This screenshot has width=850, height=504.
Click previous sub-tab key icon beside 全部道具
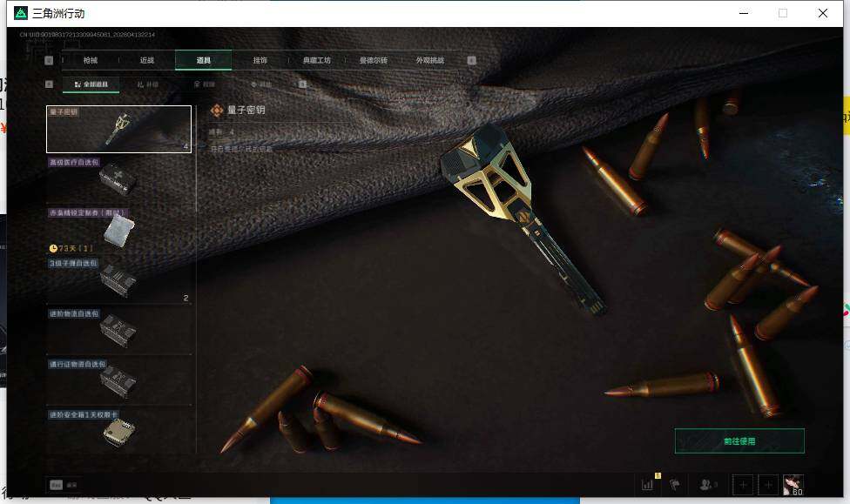point(49,84)
